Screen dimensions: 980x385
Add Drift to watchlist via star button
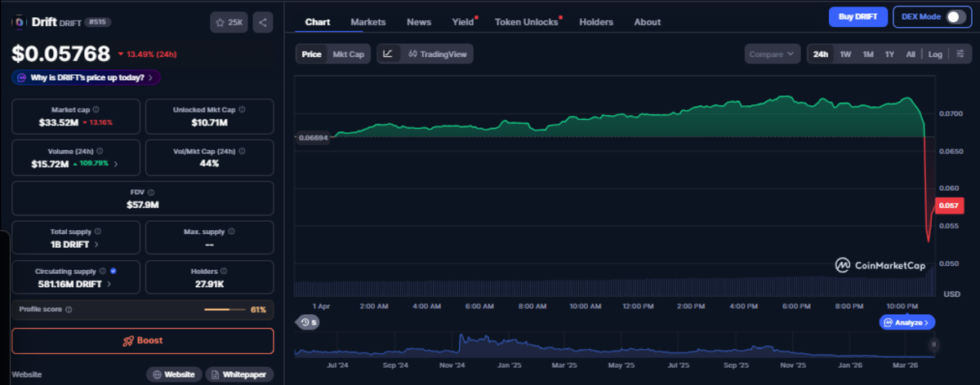point(228,22)
